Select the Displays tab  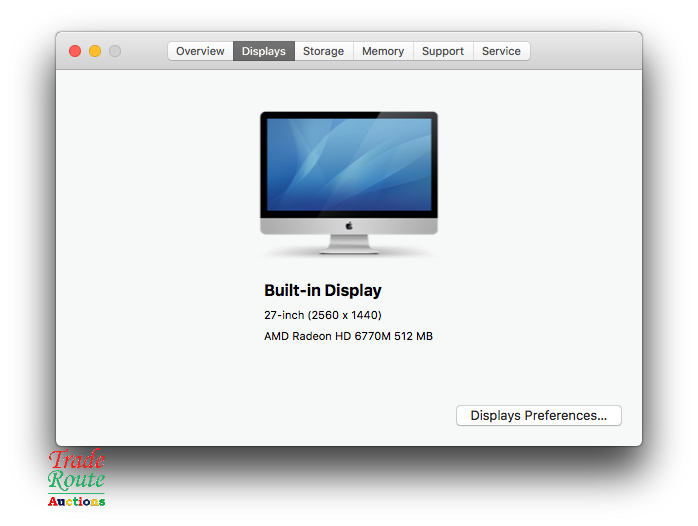coord(264,51)
